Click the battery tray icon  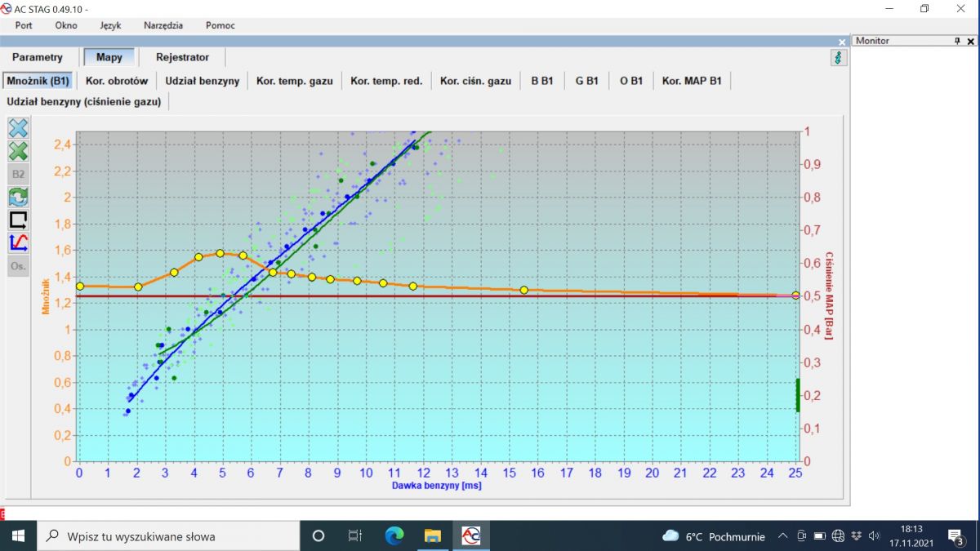click(x=820, y=536)
